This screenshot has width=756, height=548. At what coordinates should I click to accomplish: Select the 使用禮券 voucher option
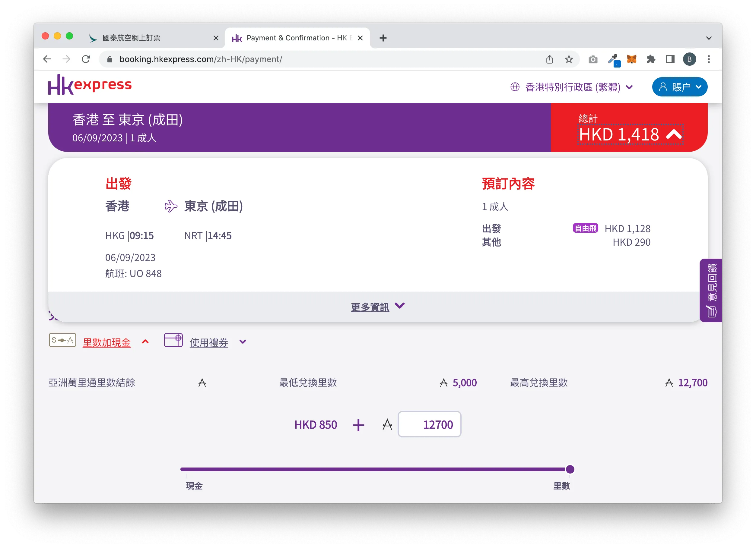pyautogui.click(x=209, y=342)
